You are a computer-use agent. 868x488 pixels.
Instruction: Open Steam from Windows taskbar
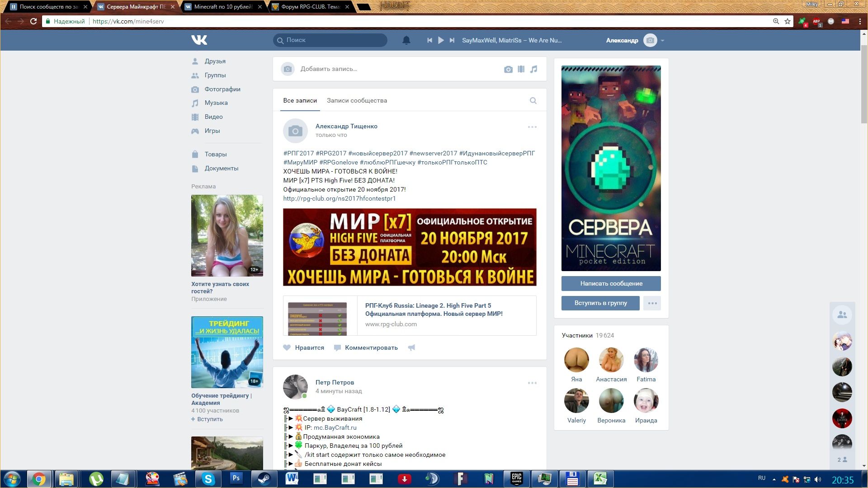pyautogui.click(x=264, y=479)
